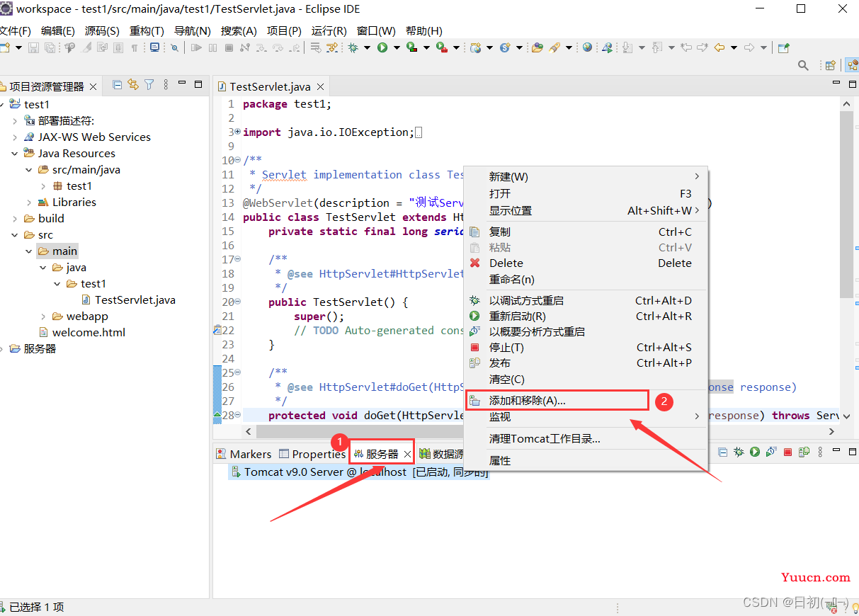Open the Run launch dropdown arrow
859x616 pixels.
(397, 48)
